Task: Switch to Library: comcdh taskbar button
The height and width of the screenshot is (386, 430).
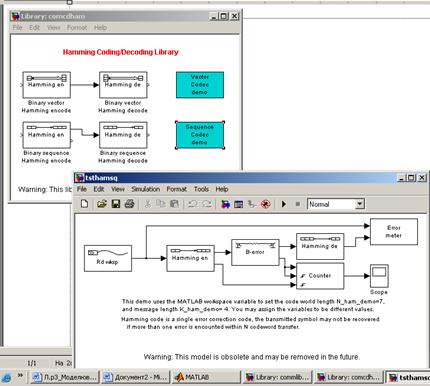Action: (x=349, y=377)
